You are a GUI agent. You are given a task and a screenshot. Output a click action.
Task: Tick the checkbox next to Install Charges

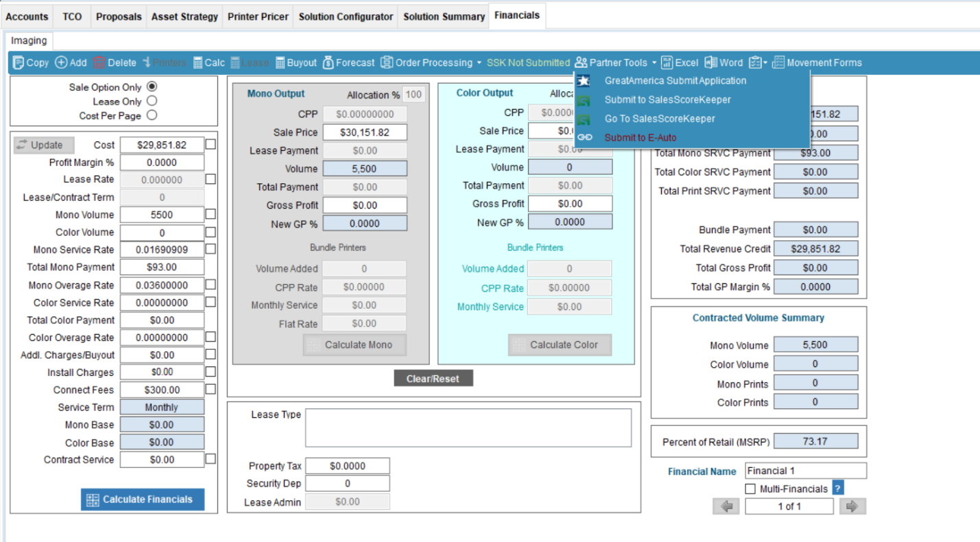[211, 372]
